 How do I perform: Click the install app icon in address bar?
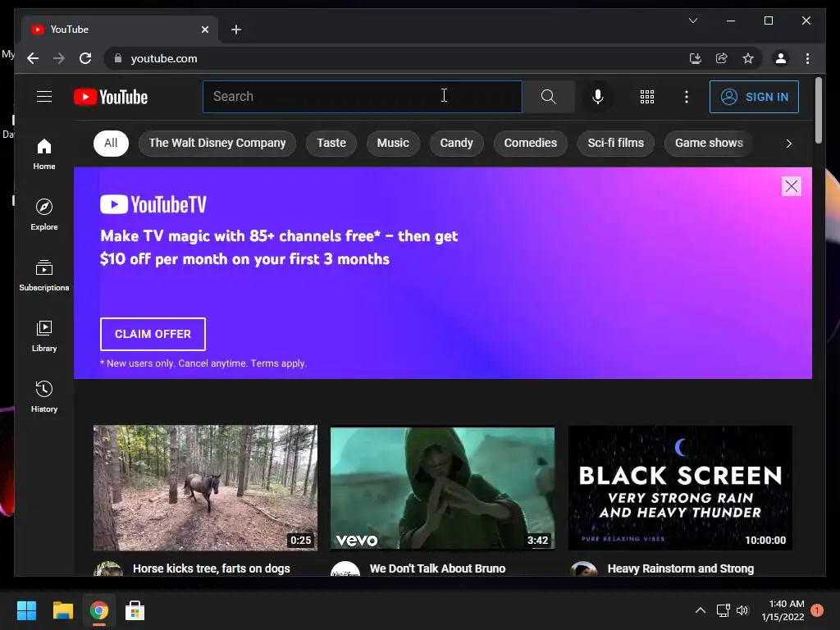click(696, 58)
